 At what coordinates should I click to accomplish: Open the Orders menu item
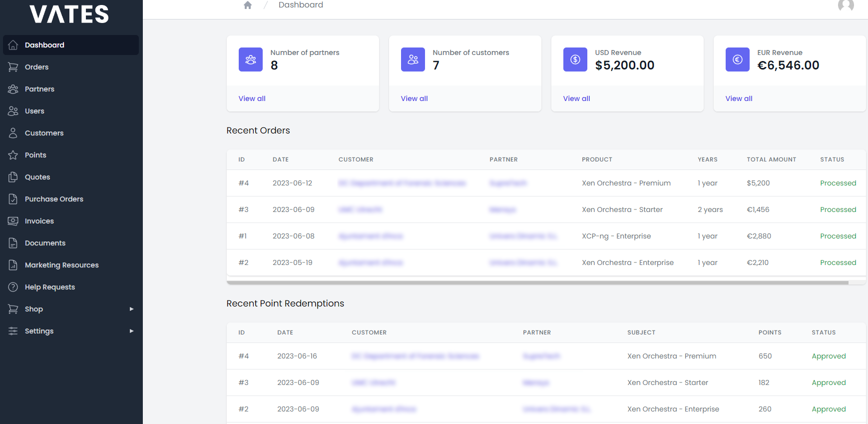pos(71,67)
